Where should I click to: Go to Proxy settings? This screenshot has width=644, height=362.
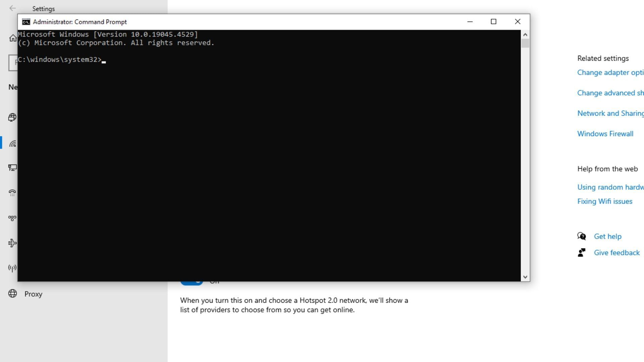(x=33, y=294)
